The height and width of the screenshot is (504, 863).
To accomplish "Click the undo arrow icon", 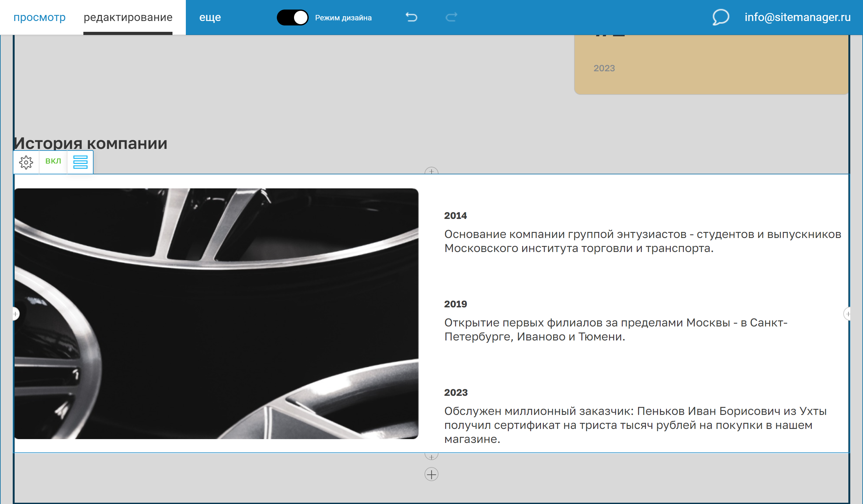I will (411, 17).
